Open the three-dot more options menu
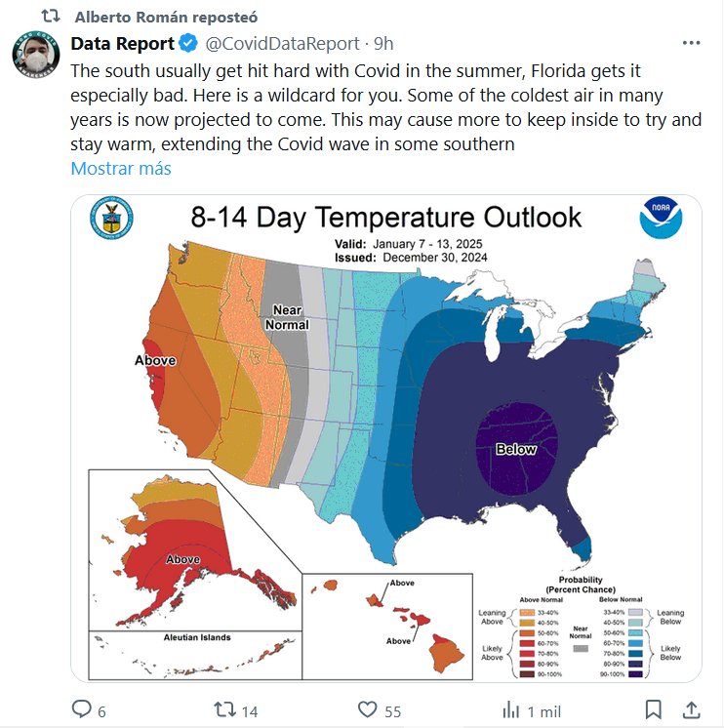The height and width of the screenshot is (728, 724). [x=691, y=44]
